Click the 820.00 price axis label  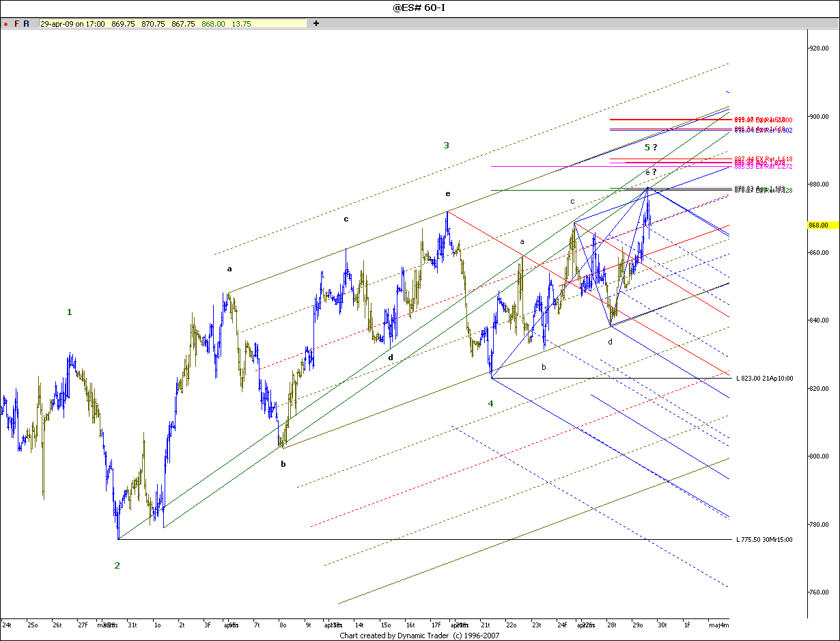(x=818, y=388)
